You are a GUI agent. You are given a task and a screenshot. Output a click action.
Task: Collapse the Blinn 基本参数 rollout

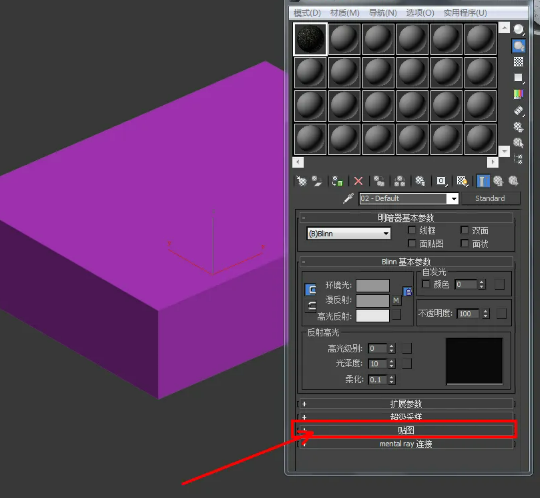(x=406, y=262)
